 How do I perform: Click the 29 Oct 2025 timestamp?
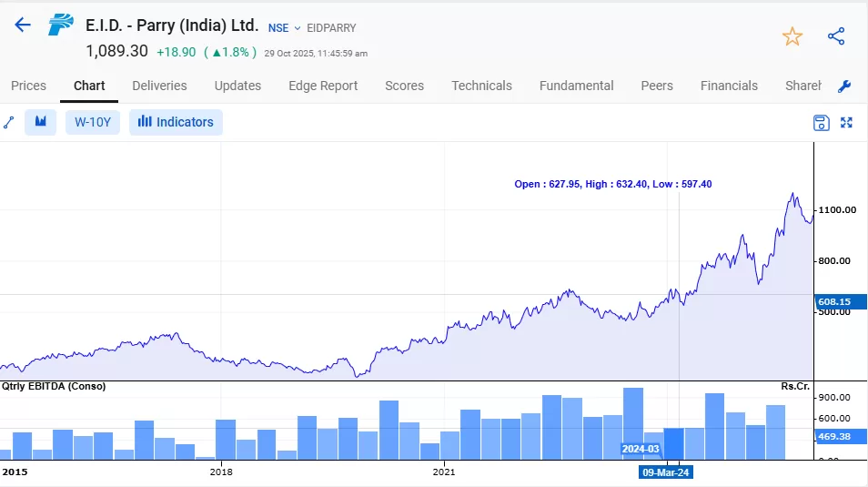point(316,54)
